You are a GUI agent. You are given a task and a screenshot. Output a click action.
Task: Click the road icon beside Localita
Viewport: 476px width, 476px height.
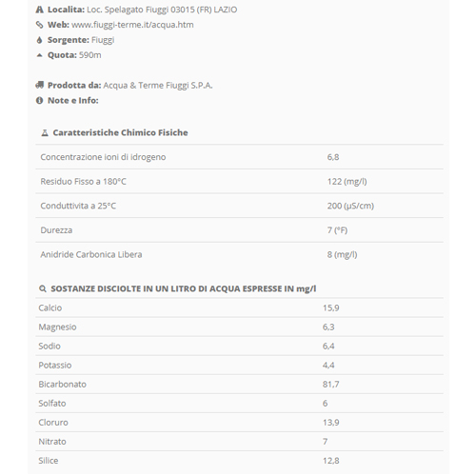(x=39, y=10)
